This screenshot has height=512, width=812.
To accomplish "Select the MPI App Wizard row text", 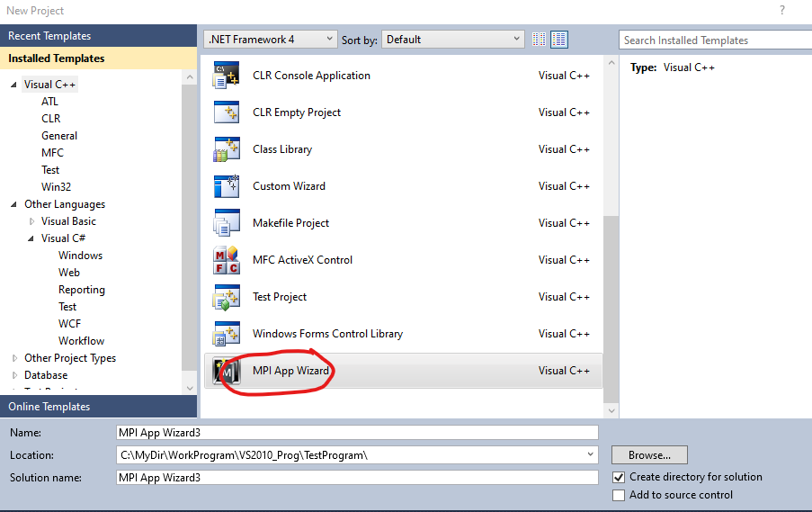I will coord(290,371).
